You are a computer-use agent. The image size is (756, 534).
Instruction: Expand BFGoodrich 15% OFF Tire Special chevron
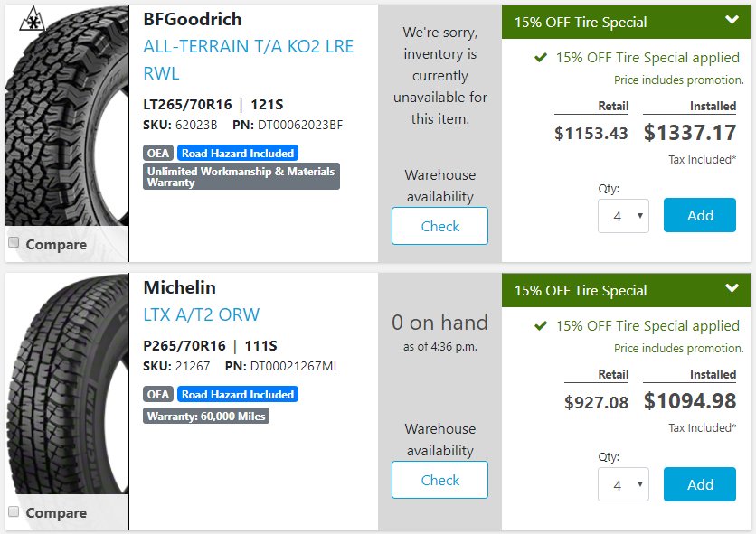tap(732, 20)
